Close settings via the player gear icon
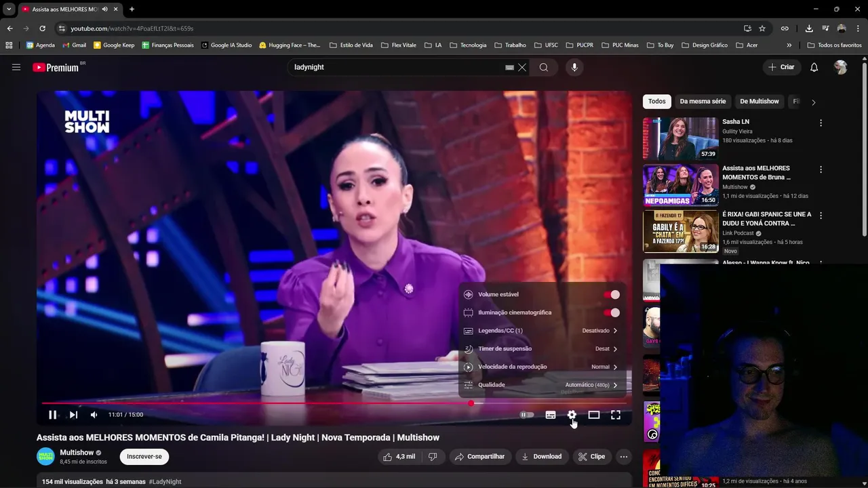The width and height of the screenshot is (868, 488). coord(572,415)
